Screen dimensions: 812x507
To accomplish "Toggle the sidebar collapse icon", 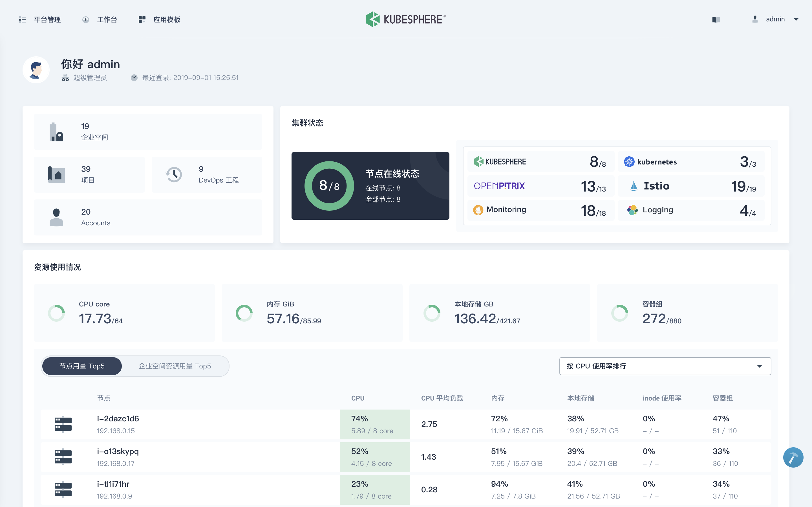I will point(23,19).
